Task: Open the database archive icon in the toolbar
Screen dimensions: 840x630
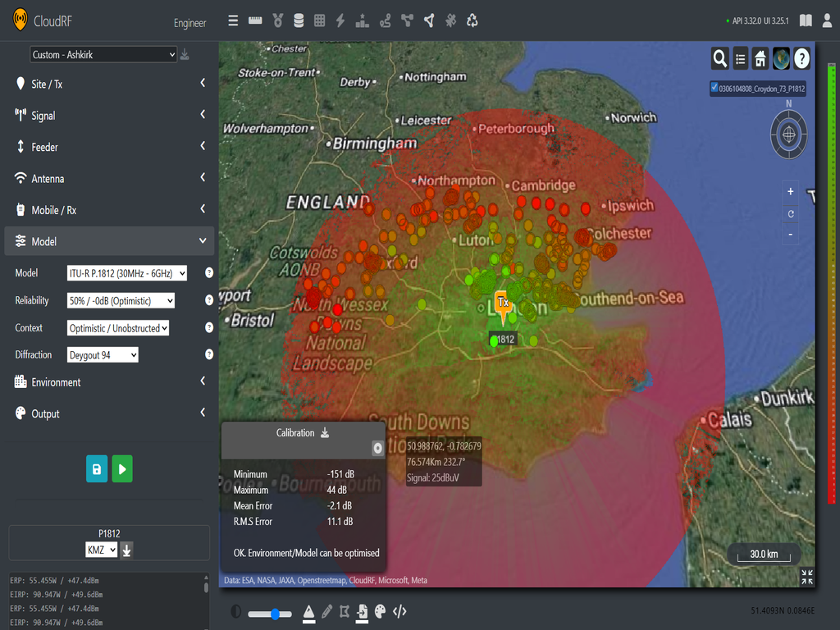Action: [x=298, y=20]
